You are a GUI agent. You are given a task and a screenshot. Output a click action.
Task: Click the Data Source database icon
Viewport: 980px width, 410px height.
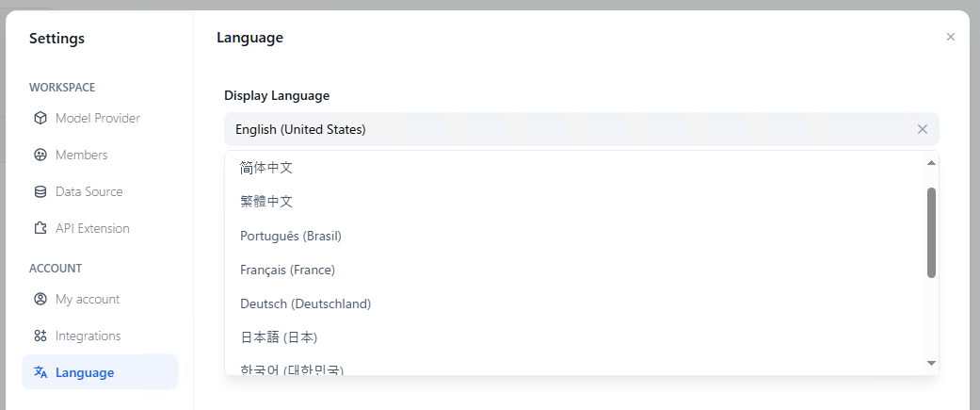(40, 191)
